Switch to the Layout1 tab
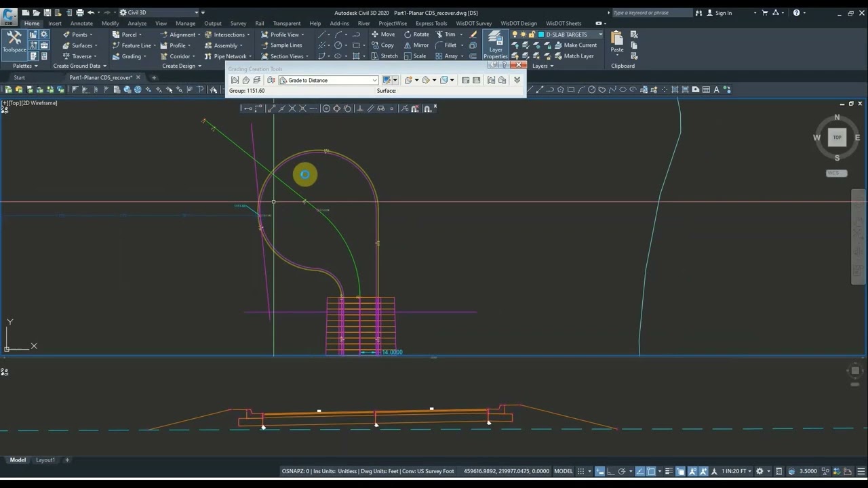Screen dimensions: 868x488 pyautogui.click(x=45, y=460)
